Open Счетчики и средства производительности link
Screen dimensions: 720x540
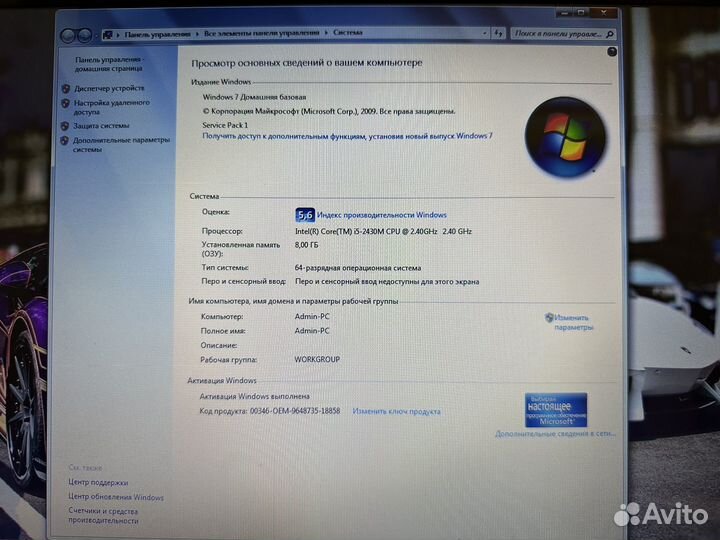(103, 516)
